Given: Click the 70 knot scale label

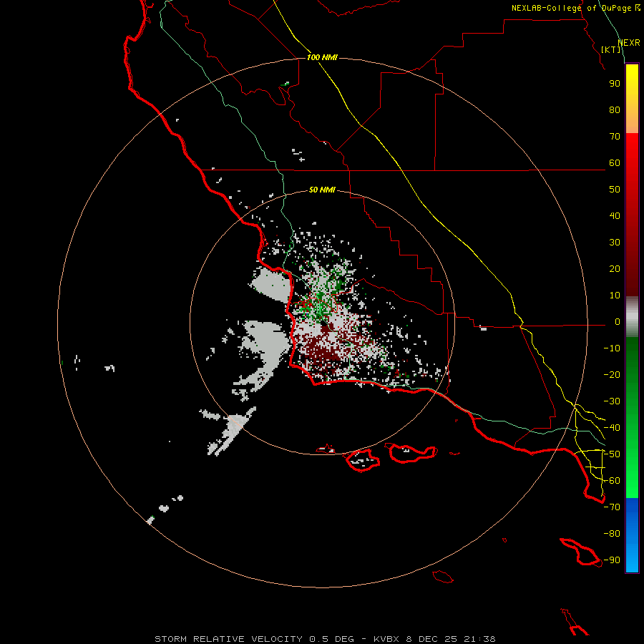Looking at the screenshot, I should (615, 137).
